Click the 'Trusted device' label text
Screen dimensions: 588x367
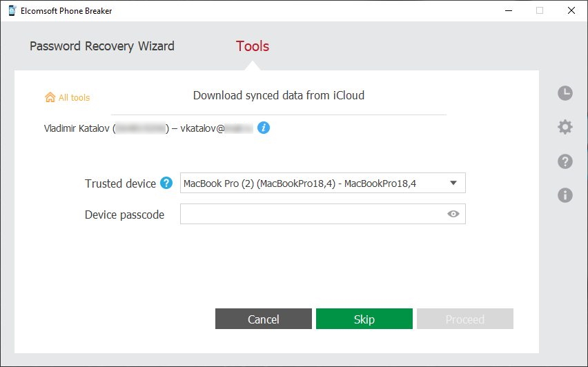120,183
